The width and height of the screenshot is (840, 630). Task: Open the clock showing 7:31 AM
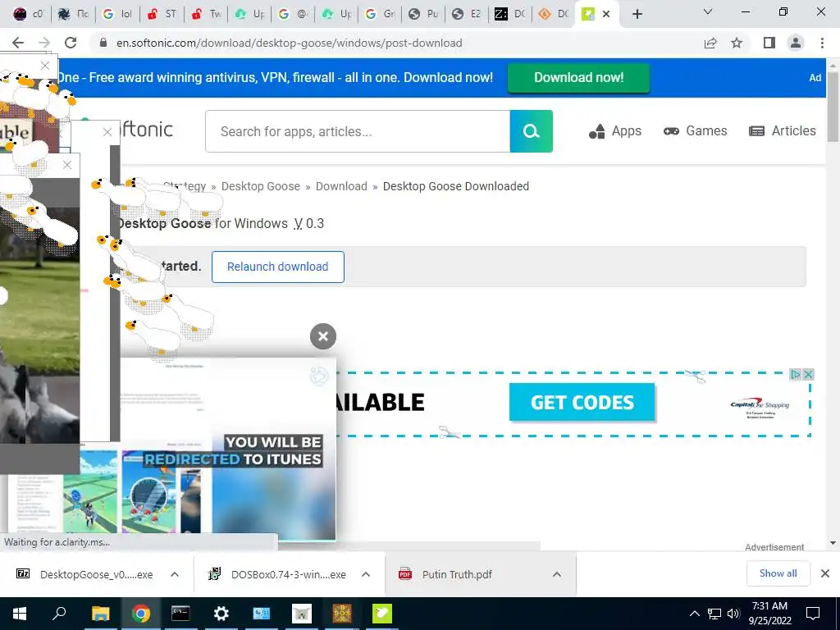(769, 614)
